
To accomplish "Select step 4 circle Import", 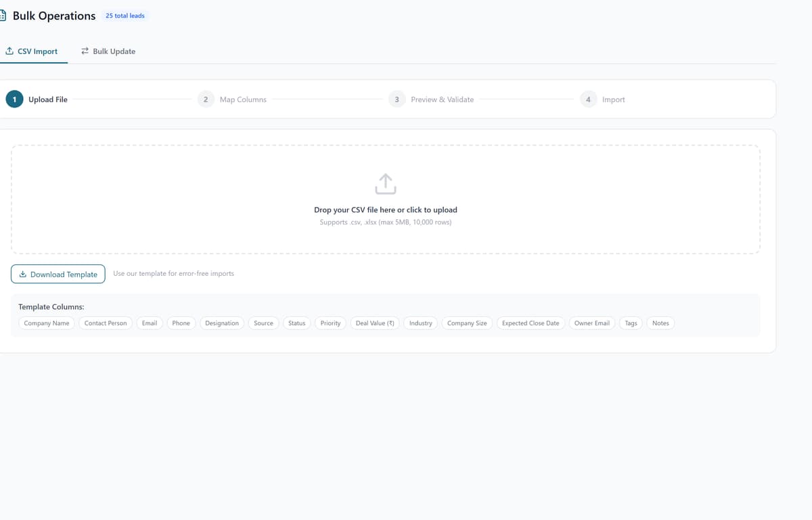I will click(x=588, y=99).
